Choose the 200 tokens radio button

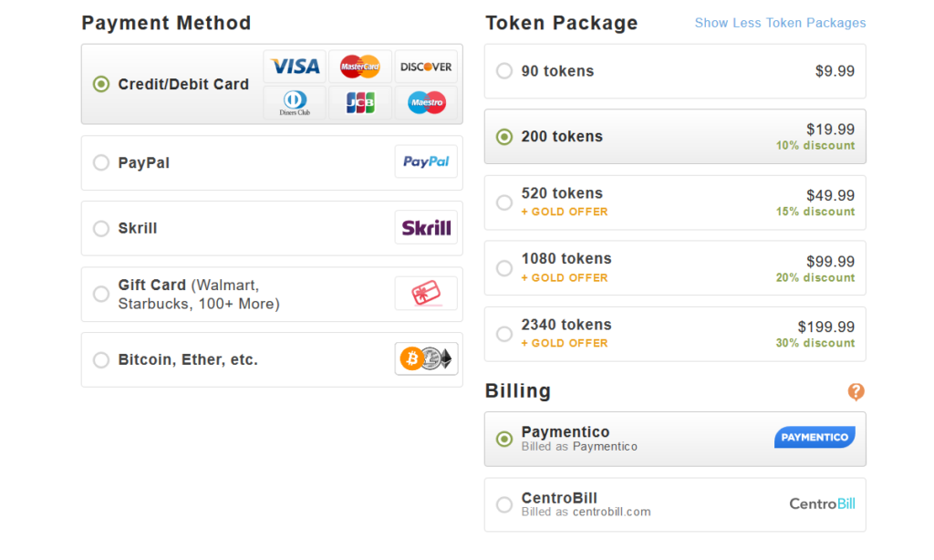click(x=504, y=137)
